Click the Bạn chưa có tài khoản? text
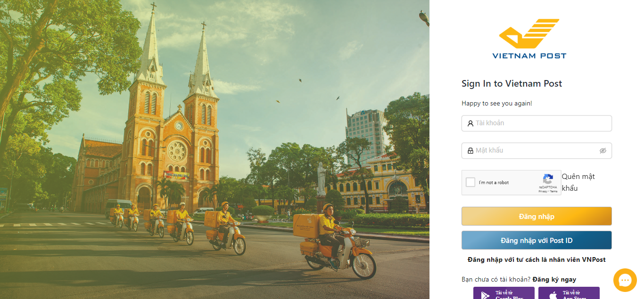This screenshot has width=644, height=299. coord(496,279)
